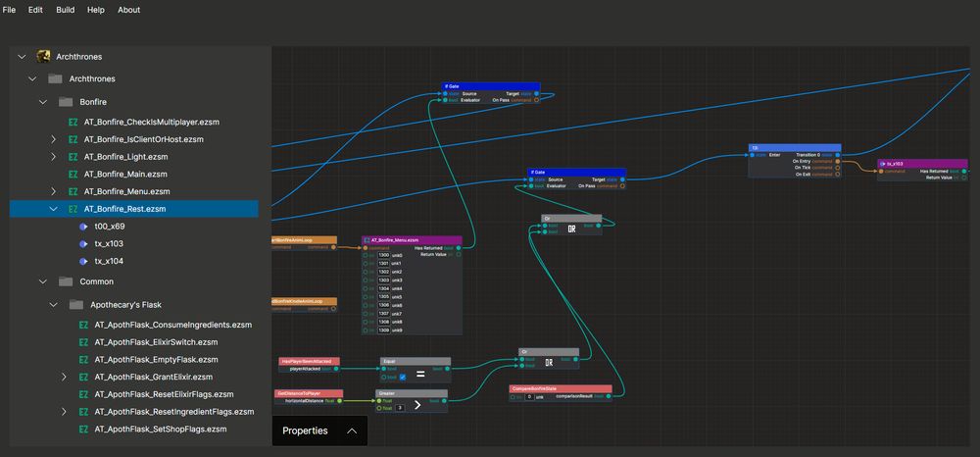Open the File menu
The image size is (980, 457).
tap(10, 10)
